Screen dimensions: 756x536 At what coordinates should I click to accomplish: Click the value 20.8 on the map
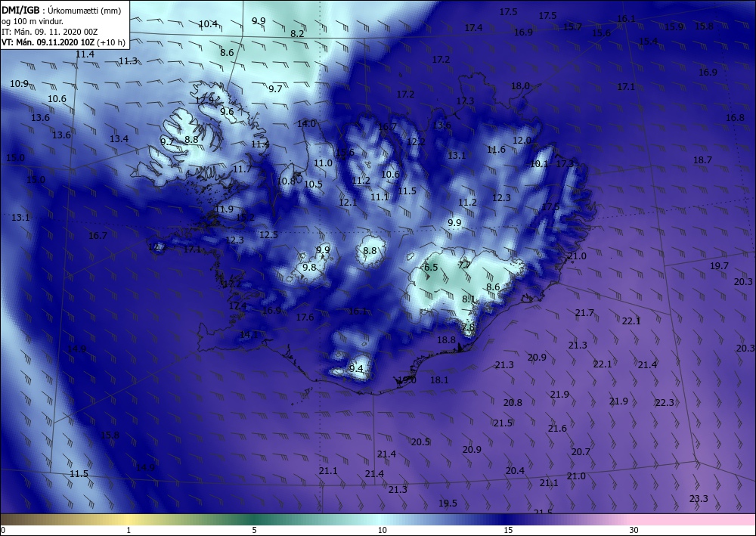click(513, 402)
